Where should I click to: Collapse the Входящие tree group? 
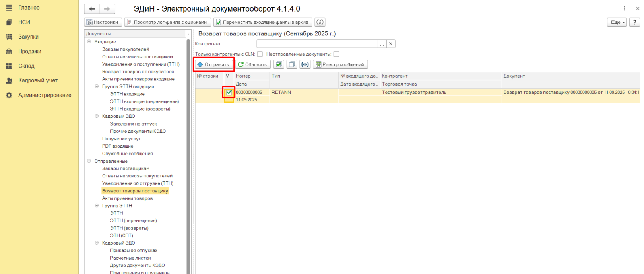click(x=89, y=42)
